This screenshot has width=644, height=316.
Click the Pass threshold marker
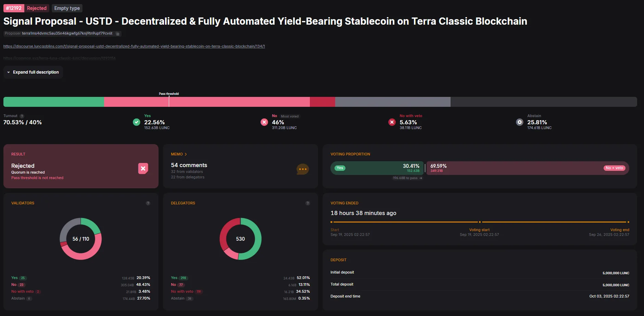tap(169, 101)
